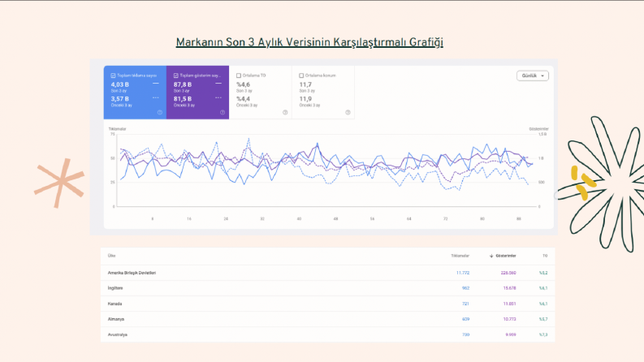The image size is (644, 362).
Task: Uncheck the Toplam tıklama sayısı checkbox
Action: 113,75
